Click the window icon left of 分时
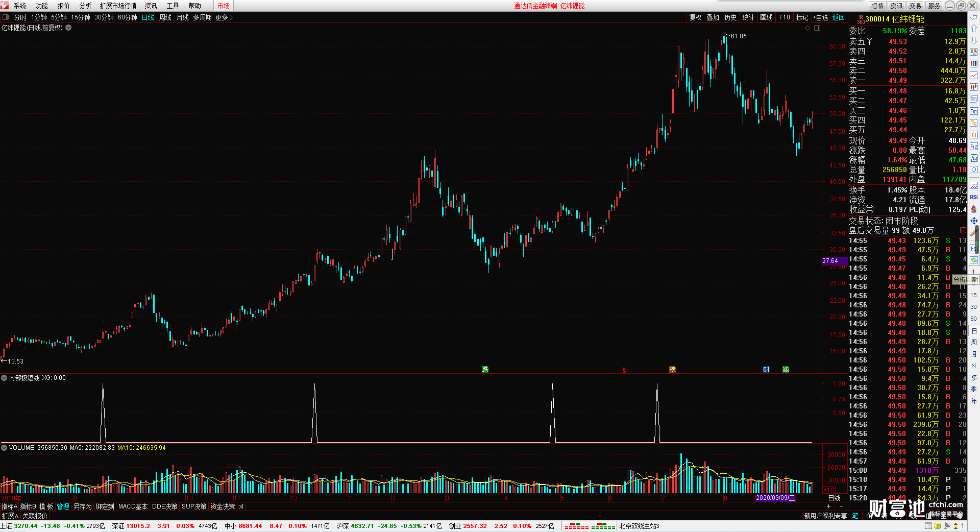Screen dimensions: 980x532 6,17
